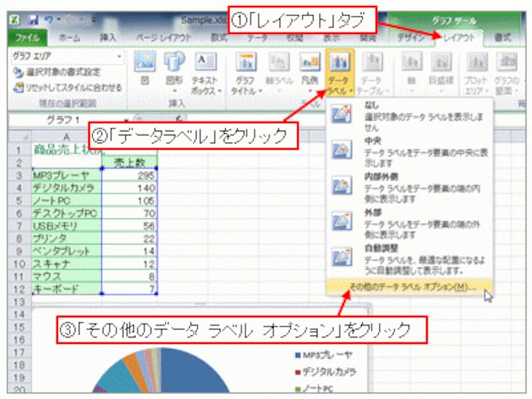Click the value 105 cell
Viewport: 532px width, 399px height.
(130, 201)
